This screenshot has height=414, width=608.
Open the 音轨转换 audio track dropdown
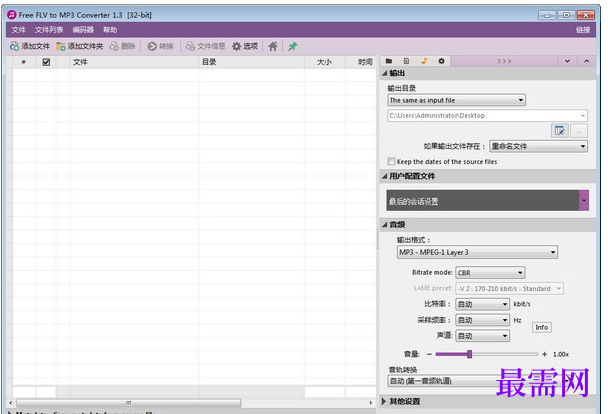click(479, 381)
